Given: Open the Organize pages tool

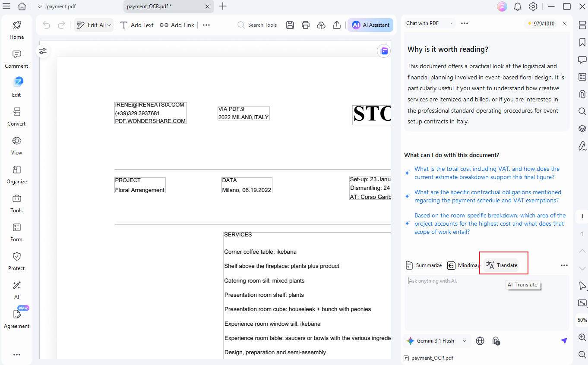Looking at the screenshot, I should pos(16,175).
